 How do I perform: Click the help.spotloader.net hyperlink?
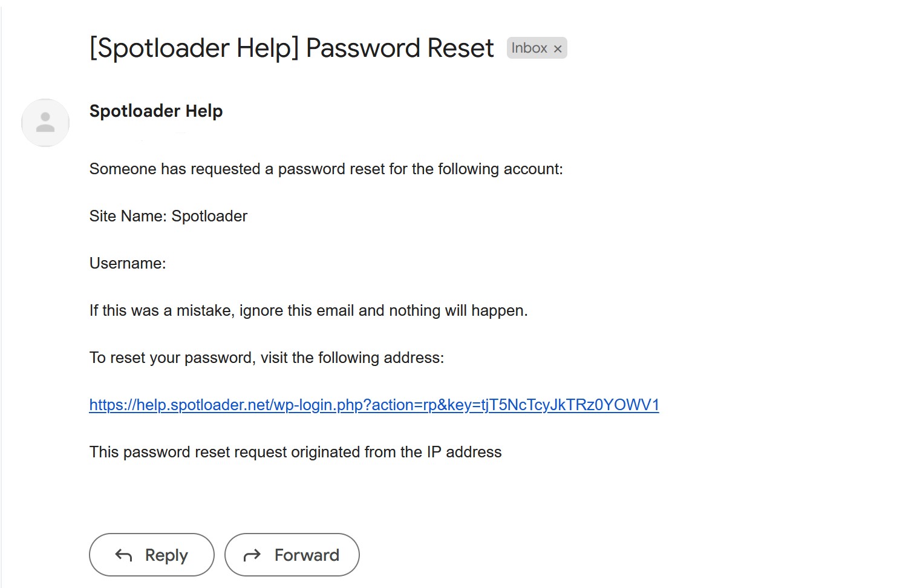tap(374, 404)
